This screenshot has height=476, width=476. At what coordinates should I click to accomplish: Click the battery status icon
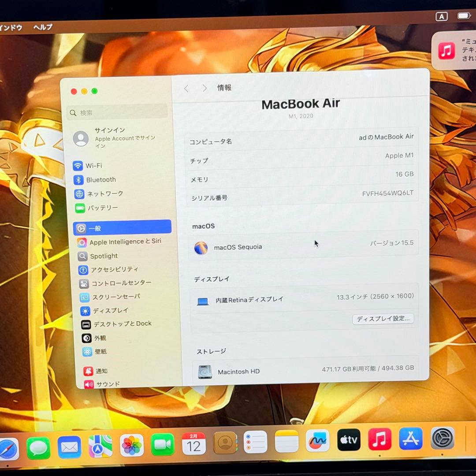[x=464, y=15]
